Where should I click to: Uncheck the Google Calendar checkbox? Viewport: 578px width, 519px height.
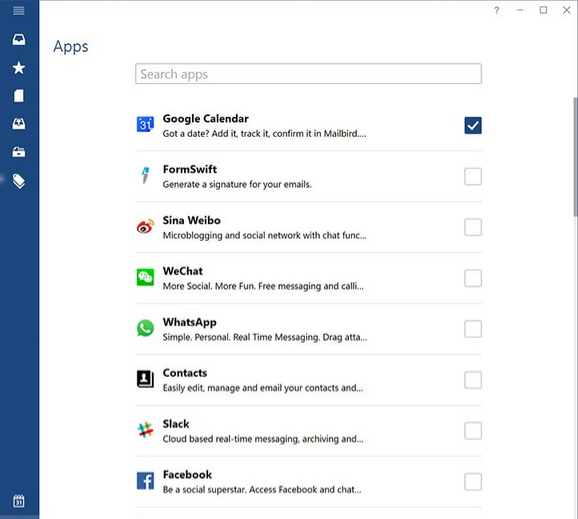pyautogui.click(x=473, y=125)
